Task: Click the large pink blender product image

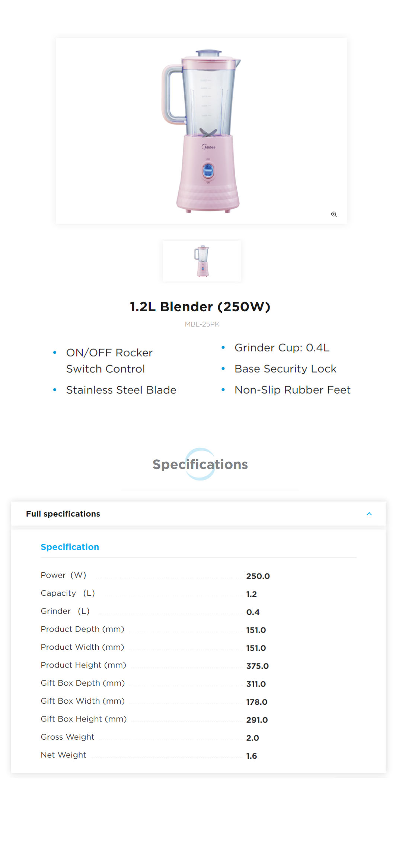Action: click(201, 131)
